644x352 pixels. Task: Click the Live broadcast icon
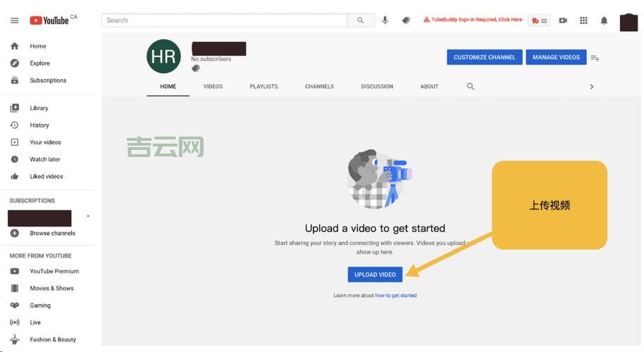coord(14,322)
